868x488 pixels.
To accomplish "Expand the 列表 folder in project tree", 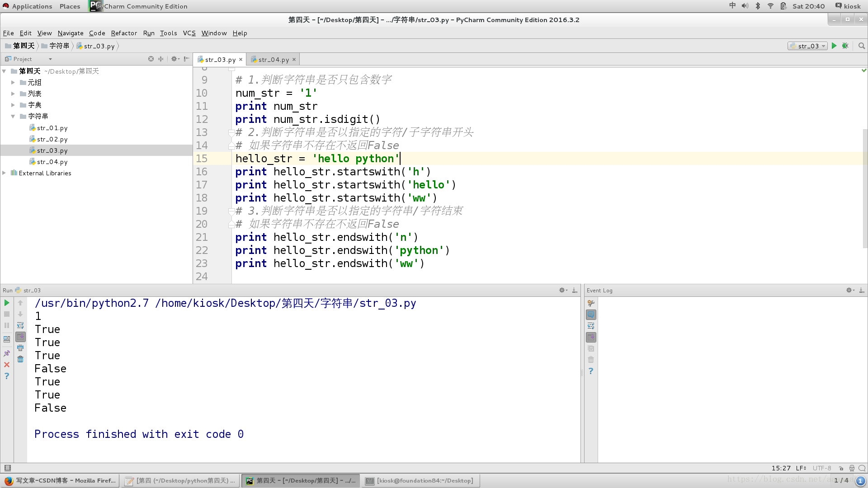I will coord(13,94).
